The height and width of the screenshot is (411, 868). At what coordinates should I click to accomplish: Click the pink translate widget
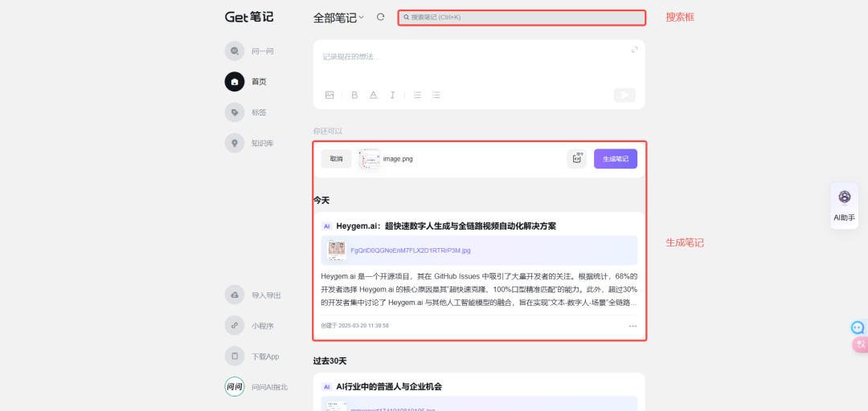click(x=860, y=344)
